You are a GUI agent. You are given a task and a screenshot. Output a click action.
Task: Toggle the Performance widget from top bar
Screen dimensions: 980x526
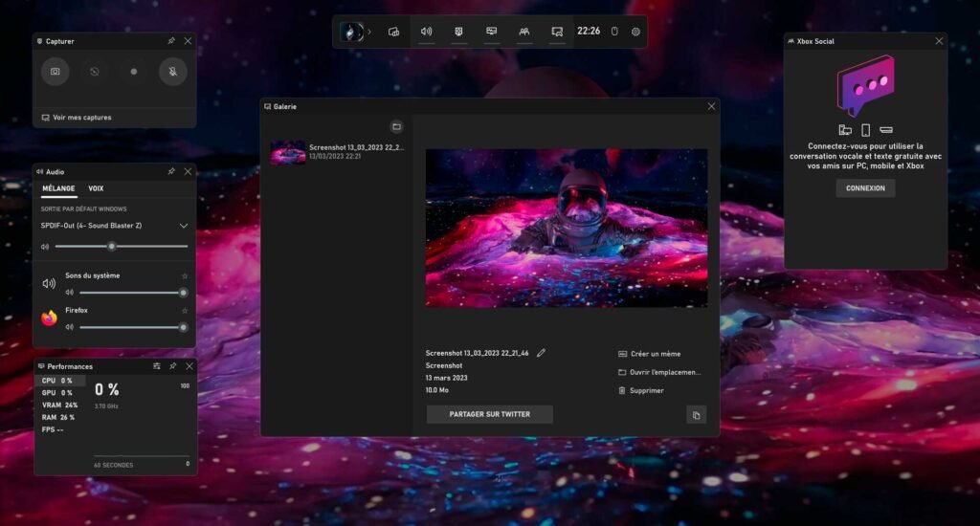pos(492,32)
